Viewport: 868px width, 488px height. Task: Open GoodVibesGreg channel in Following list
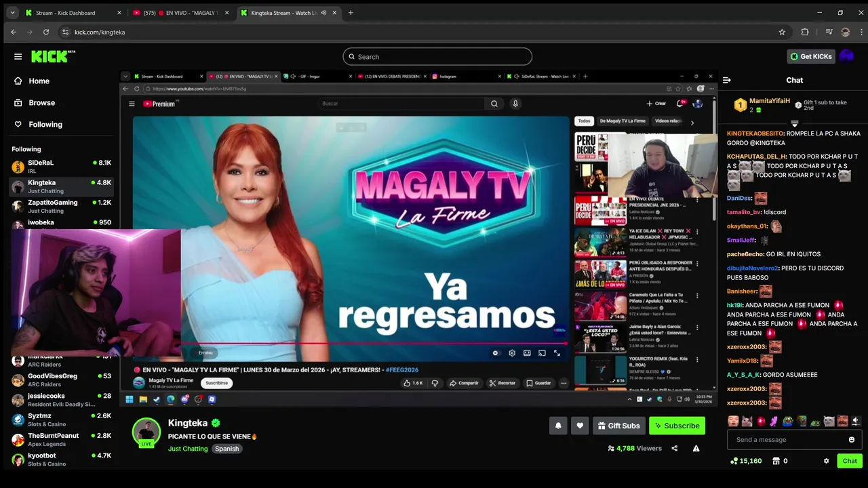pos(62,380)
